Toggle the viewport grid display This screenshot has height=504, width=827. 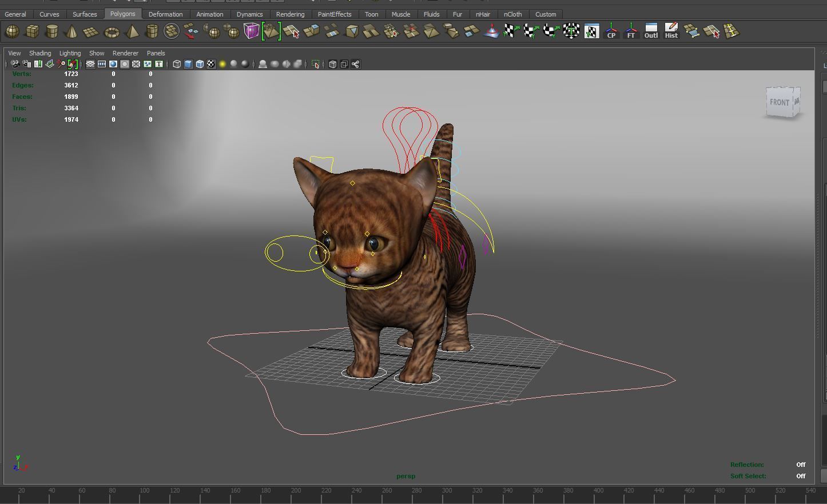(x=90, y=64)
